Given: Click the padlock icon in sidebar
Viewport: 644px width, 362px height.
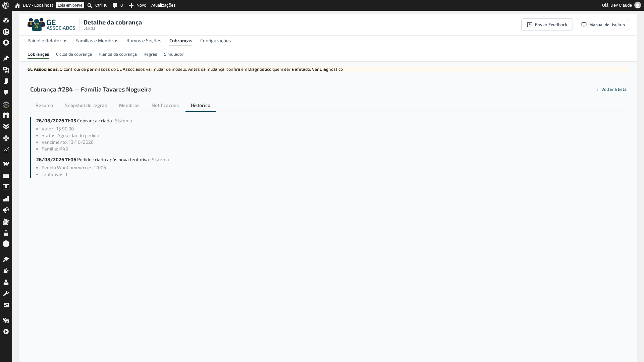Looking at the screenshot, I should [6, 233].
